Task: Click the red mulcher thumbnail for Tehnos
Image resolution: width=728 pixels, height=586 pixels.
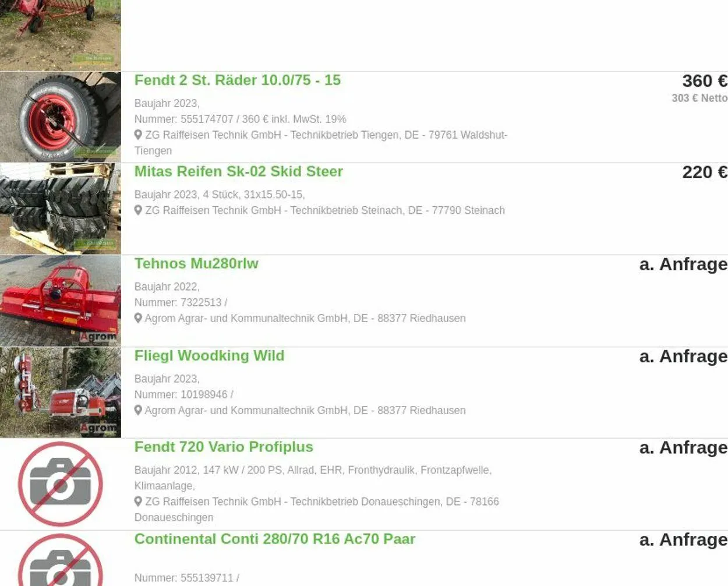Action: click(x=61, y=301)
